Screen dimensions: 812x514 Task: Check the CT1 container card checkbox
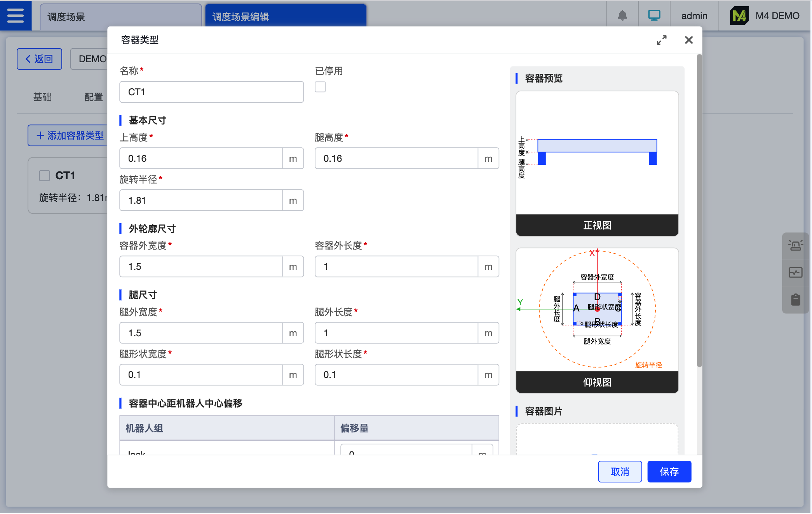(x=45, y=176)
